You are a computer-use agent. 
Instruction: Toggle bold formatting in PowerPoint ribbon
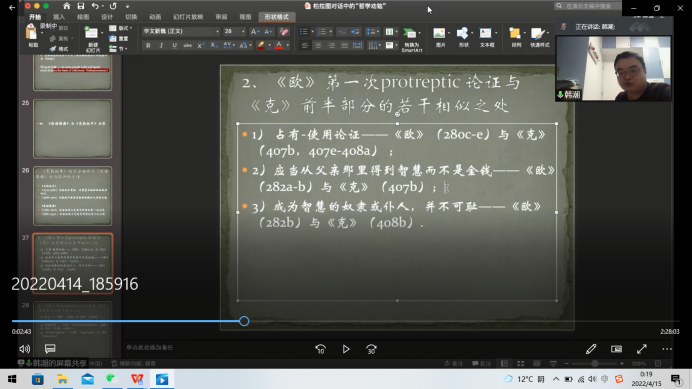[x=148, y=45]
